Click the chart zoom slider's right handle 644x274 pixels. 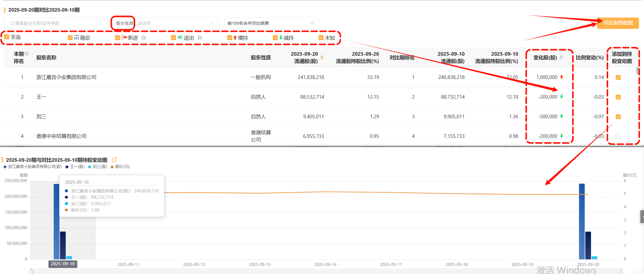point(621,271)
